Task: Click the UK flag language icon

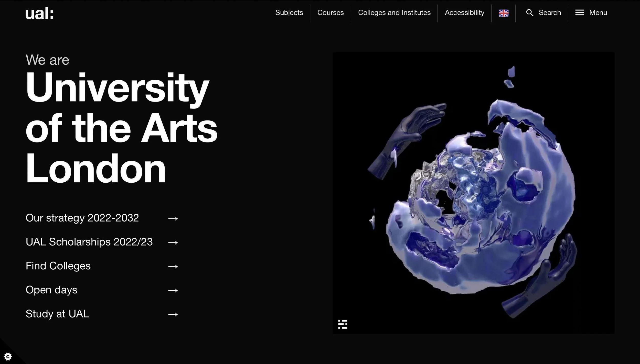Action: pyautogui.click(x=503, y=13)
